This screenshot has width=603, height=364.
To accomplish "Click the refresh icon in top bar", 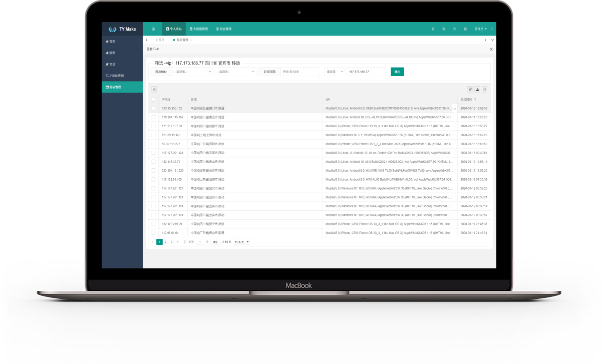I will click(433, 29).
